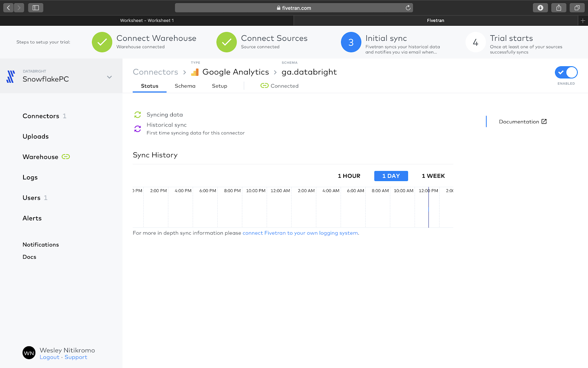Click the Initial sync step 3 circle

point(351,42)
